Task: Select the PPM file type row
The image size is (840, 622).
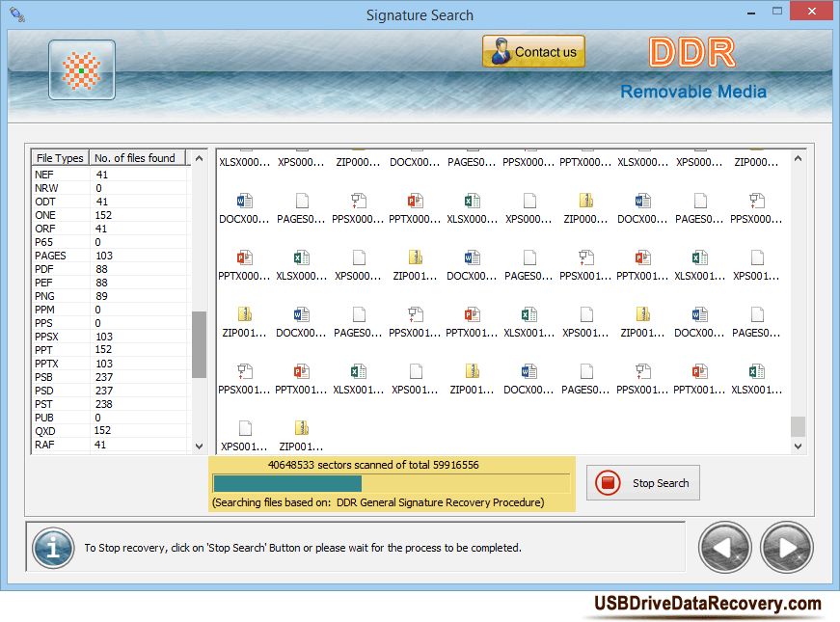Action: (110, 310)
